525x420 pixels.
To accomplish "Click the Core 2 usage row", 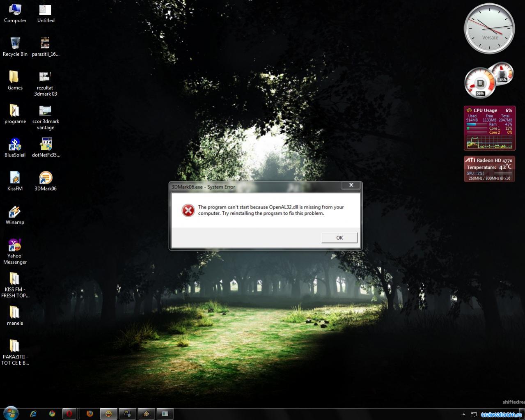I will tap(489, 132).
